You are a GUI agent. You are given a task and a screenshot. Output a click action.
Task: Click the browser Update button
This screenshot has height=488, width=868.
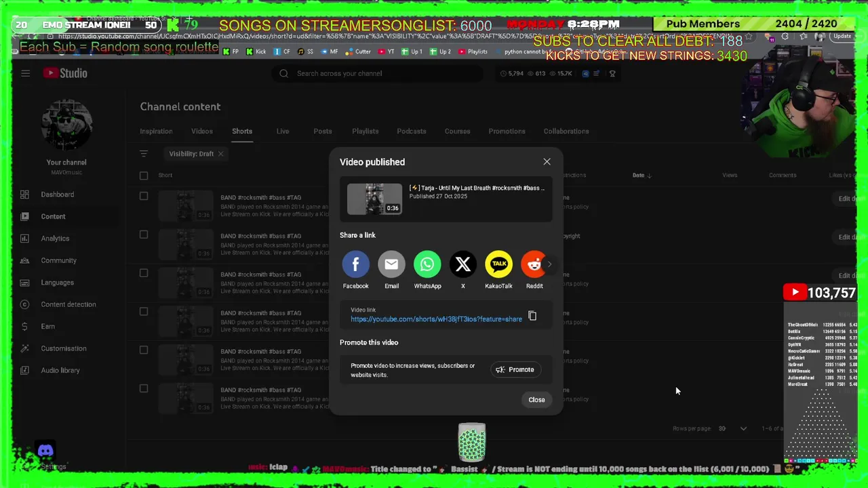click(842, 37)
